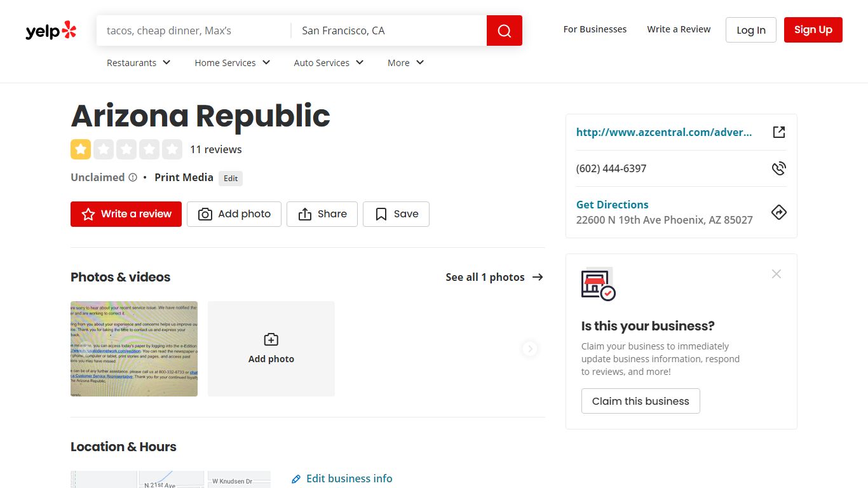Click the external link icon beside website
Viewport: 868px width, 488px height.
pyautogui.click(x=779, y=132)
